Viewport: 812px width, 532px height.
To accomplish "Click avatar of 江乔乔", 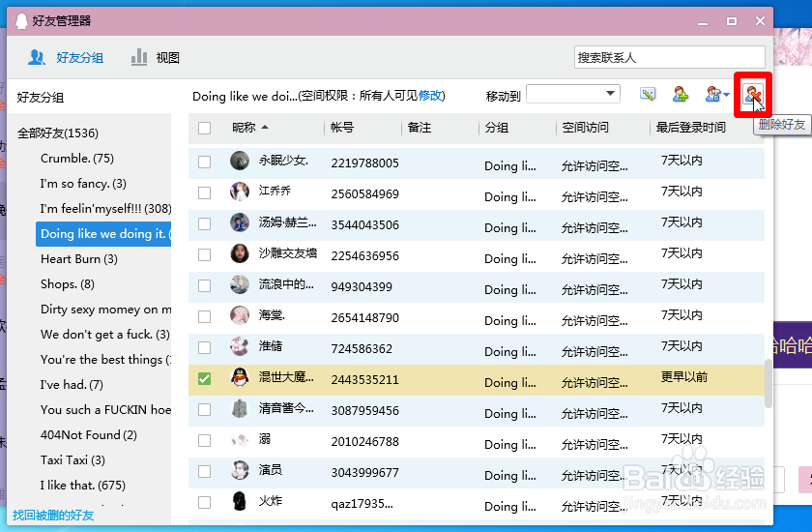I will pyautogui.click(x=240, y=192).
